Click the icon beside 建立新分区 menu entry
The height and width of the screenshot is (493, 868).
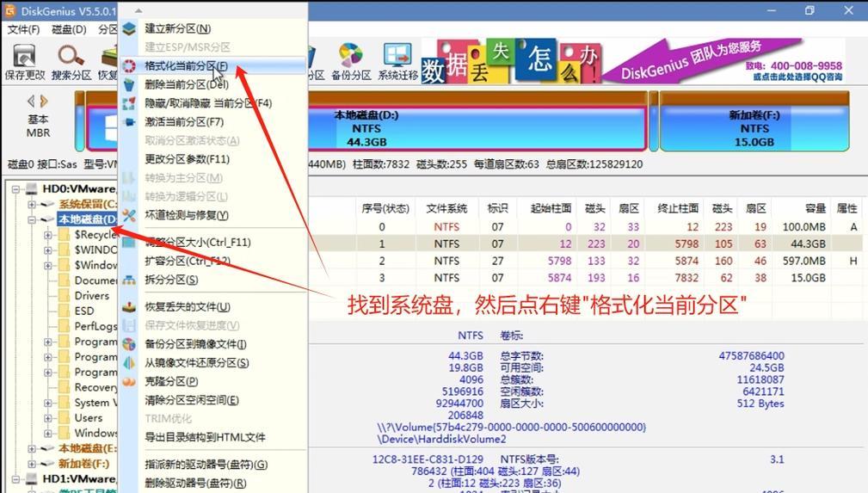(x=129, y=28)
